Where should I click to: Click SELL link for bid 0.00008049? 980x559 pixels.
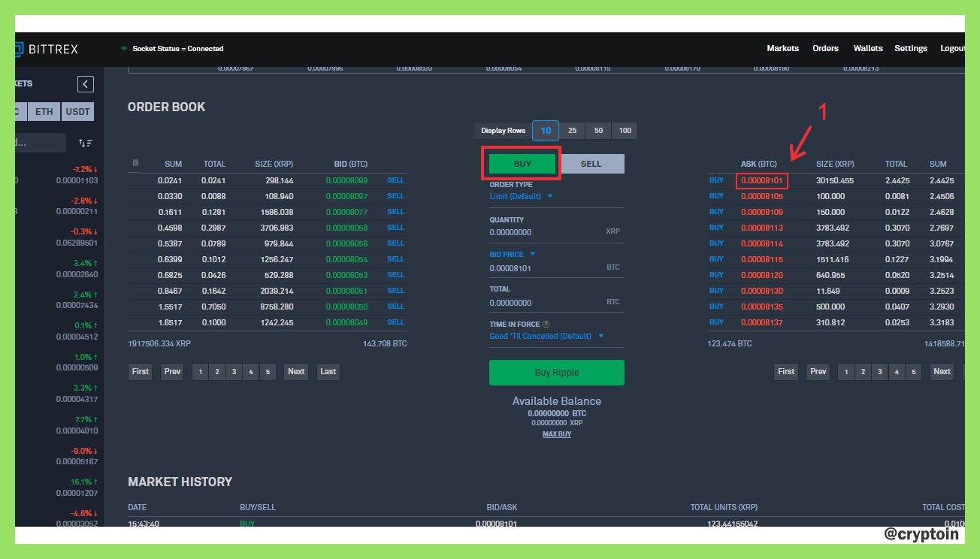click(395, 322)
